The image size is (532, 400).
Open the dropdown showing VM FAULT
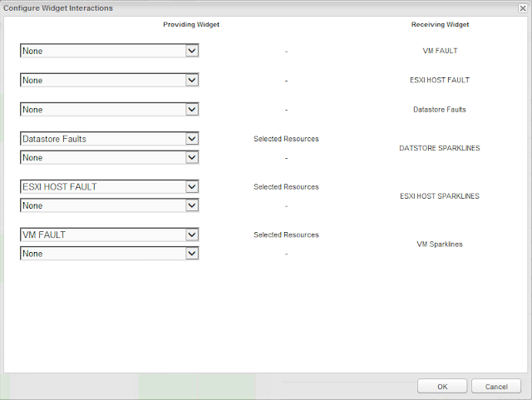point(109,235)
